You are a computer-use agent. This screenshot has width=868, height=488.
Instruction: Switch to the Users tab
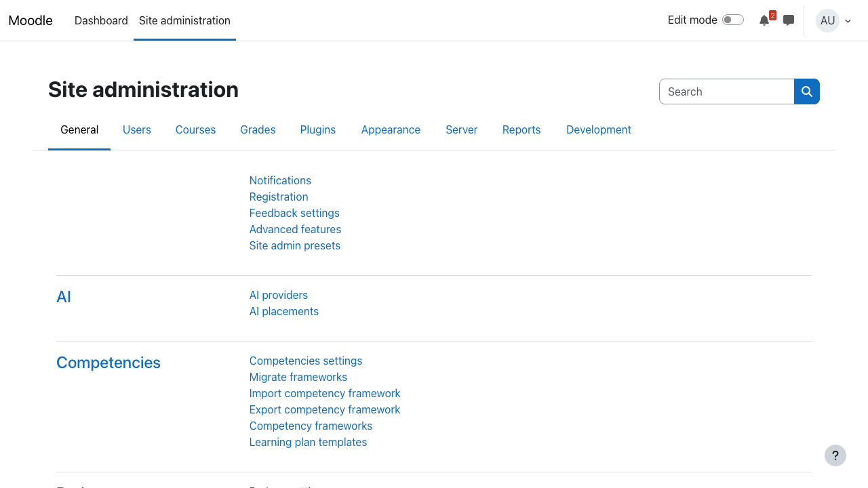coord(137,129)
